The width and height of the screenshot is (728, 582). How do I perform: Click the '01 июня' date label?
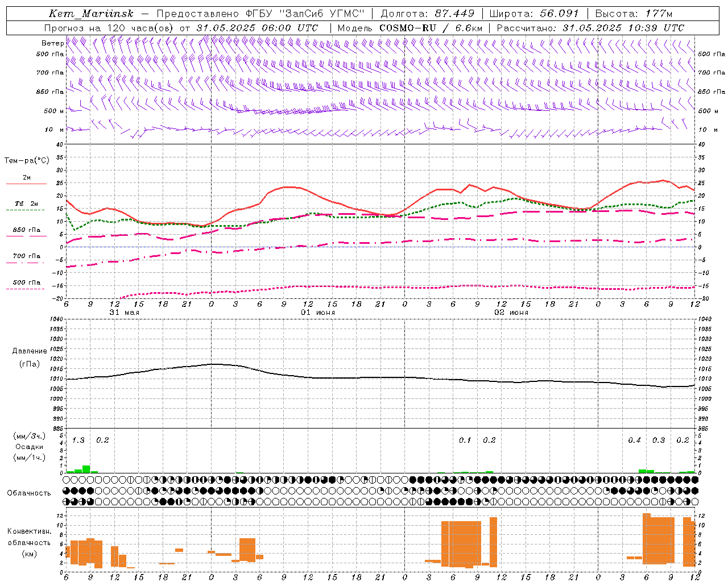pyautogui.click(x=318, y=313)
